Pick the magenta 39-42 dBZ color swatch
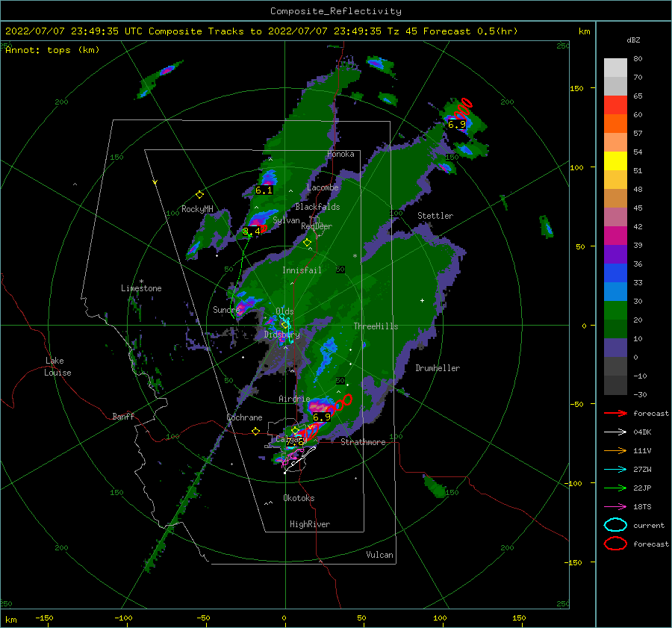 [615, 236]
